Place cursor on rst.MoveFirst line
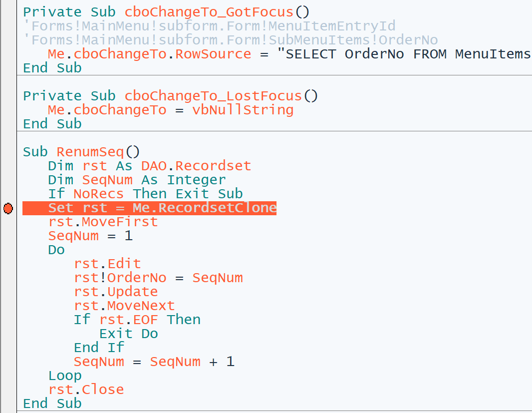The height and width of the screenshot is (413, 532). coord(103,222)
